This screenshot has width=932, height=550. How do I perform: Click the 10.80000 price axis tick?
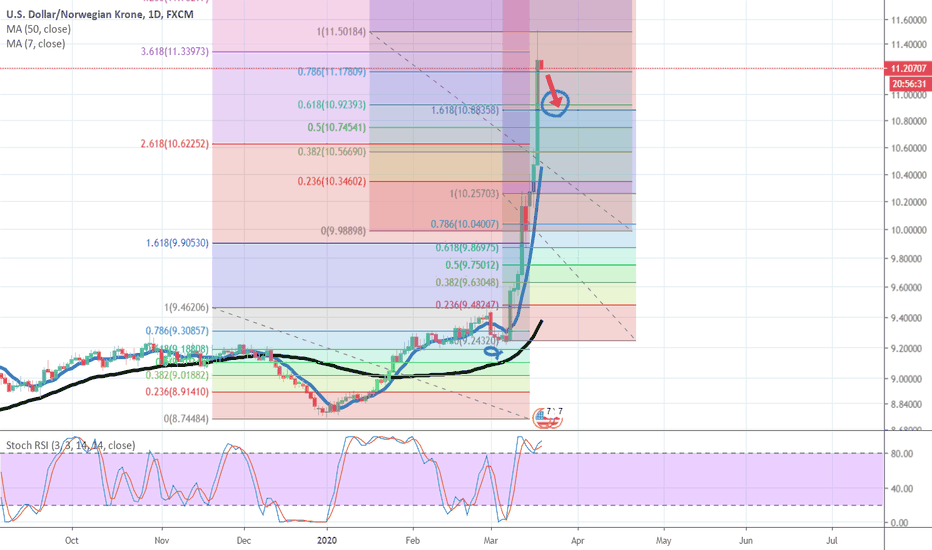pos(908,121)
